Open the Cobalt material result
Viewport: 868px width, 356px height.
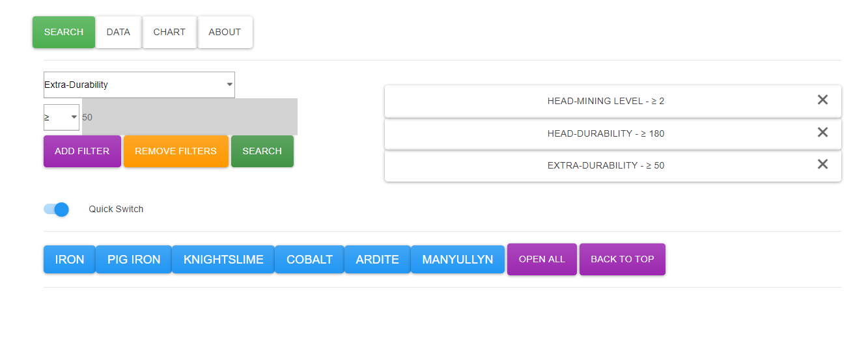309,260
